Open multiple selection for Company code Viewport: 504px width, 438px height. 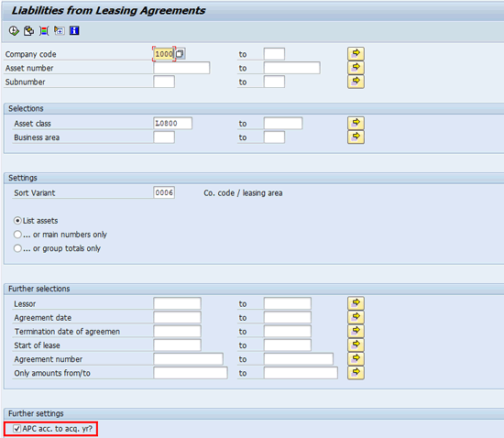click(x=356, y=54)
